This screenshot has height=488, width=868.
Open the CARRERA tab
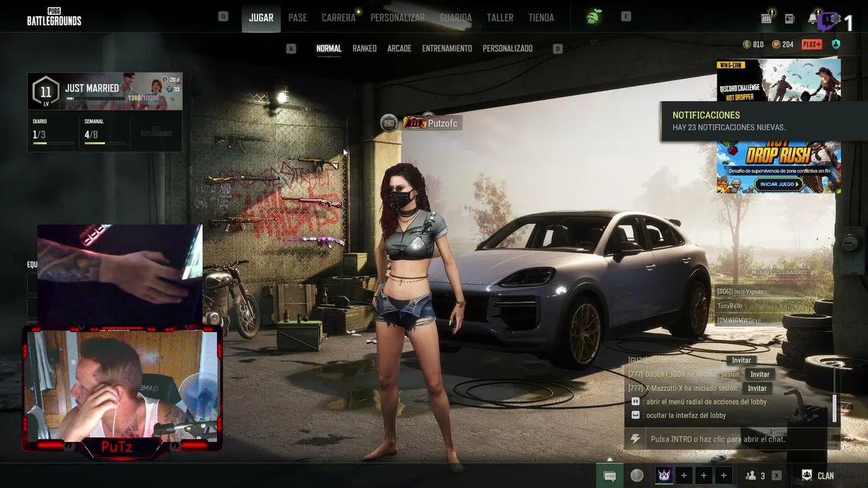338,18
